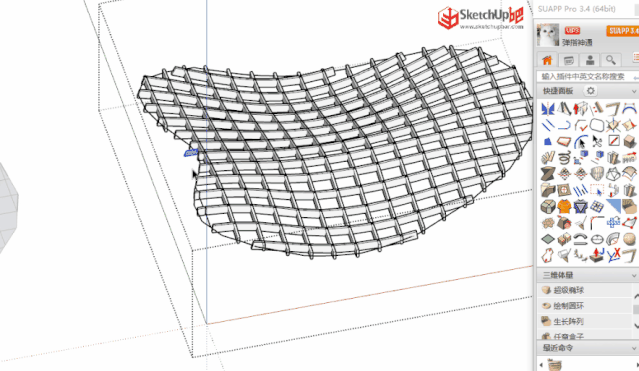Click the blue mirror tool icon

[x=548, y=109]
